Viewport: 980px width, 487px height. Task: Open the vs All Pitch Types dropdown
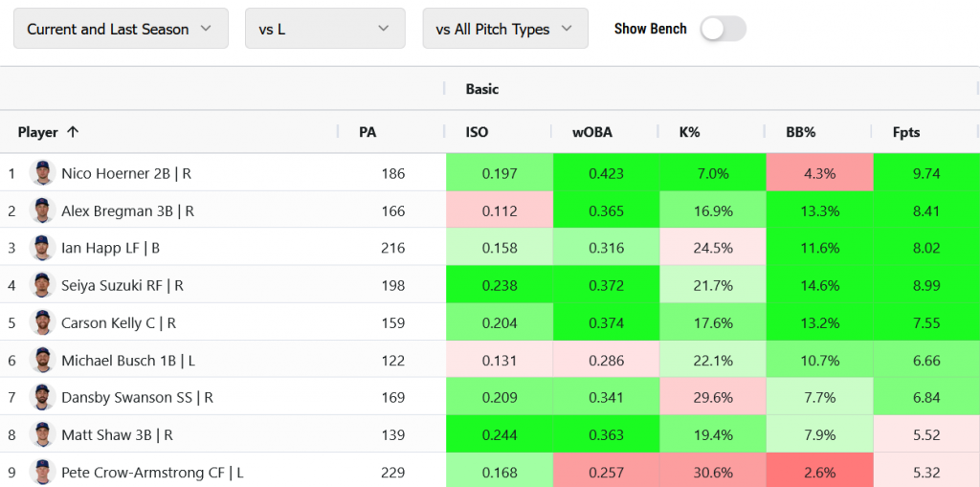click(505, 29)
